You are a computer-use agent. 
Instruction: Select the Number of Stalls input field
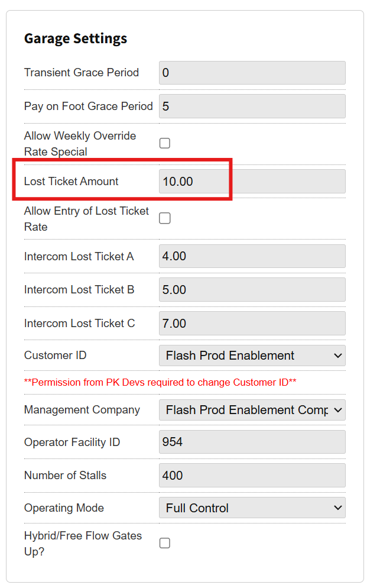(252, 475)
